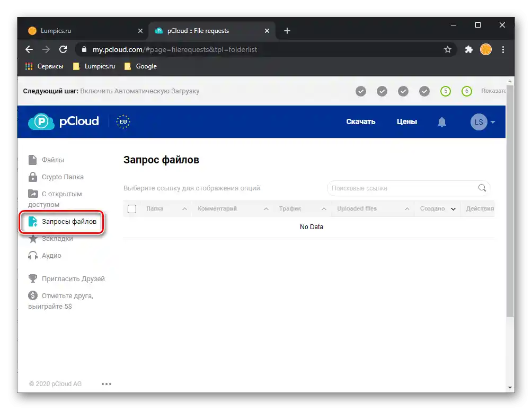
Task: Click the scrollbar down arrow
Action: click(510, 388)
